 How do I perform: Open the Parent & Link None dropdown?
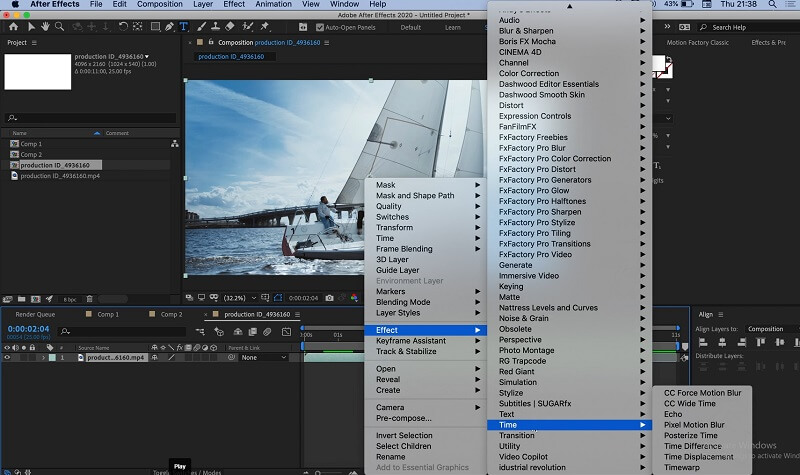click(x=264, y=357)
